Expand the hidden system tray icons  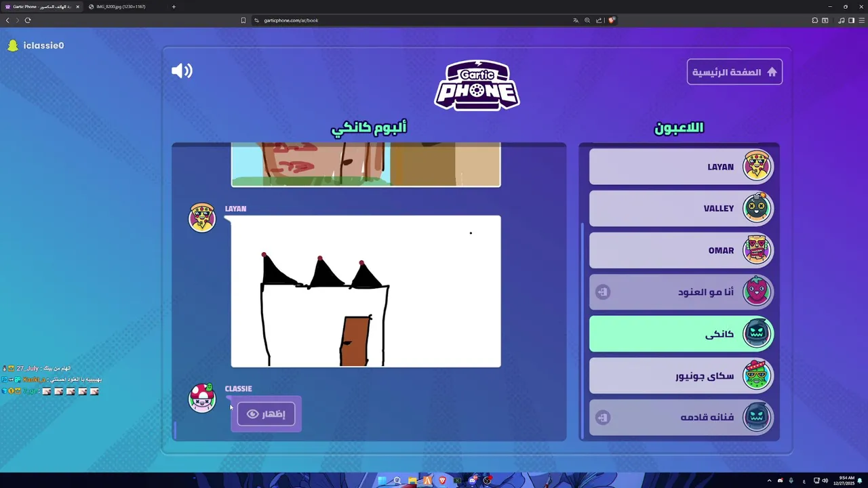coord(769,481)
